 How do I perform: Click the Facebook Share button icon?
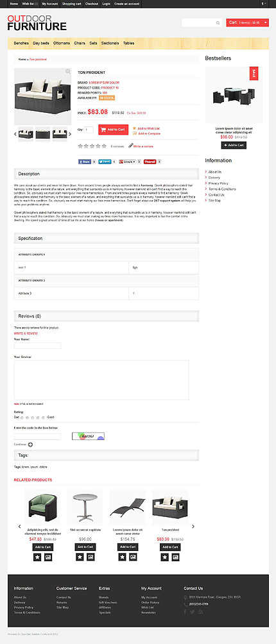click(x=85, y=162)
